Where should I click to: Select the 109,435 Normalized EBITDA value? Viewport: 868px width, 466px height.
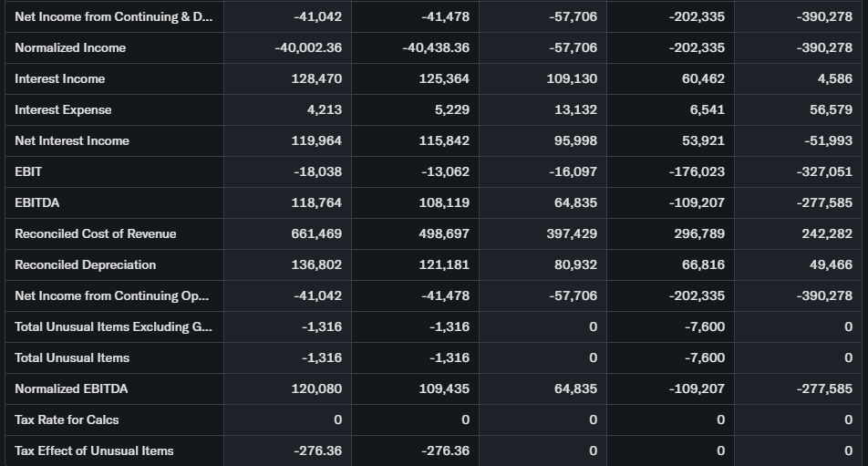pyautogui.click(x=444, y=388)
